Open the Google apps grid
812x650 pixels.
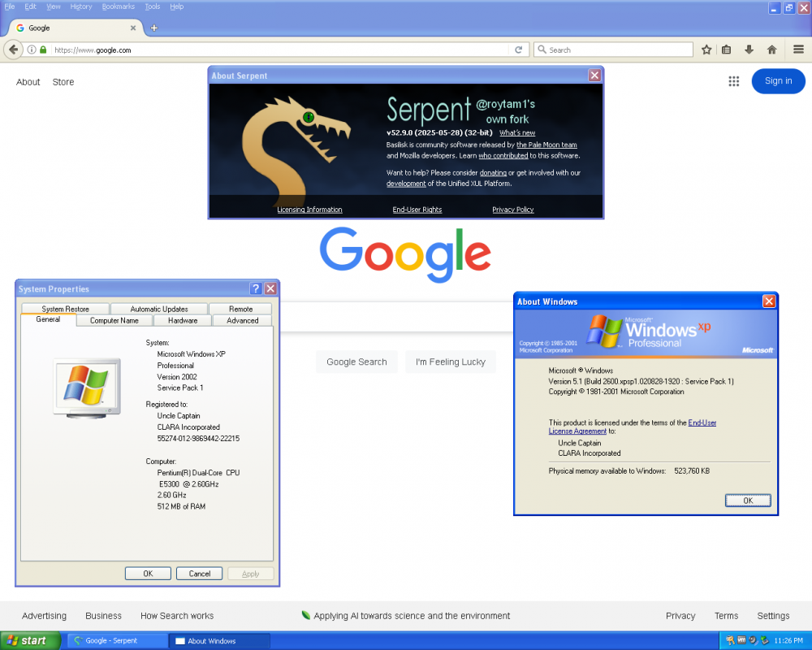point(734,81)
